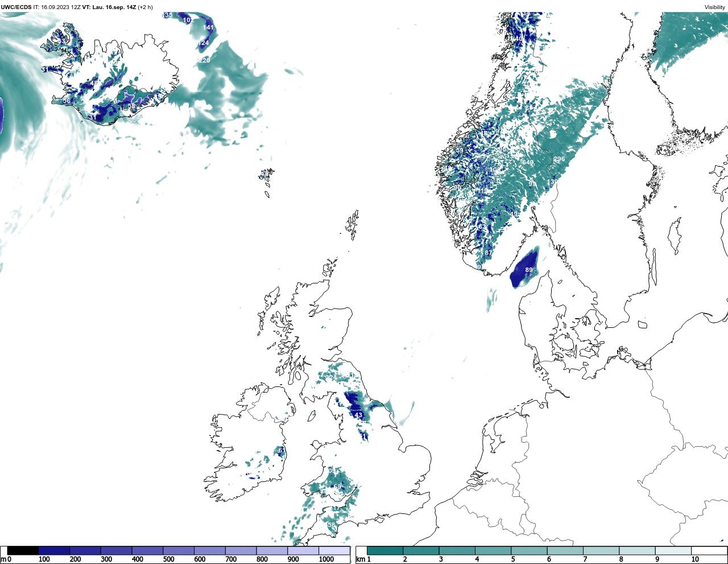Click the '58' value over southwest England
The width and height of the screenshot is (728, 564).
(x=332, y=525)
